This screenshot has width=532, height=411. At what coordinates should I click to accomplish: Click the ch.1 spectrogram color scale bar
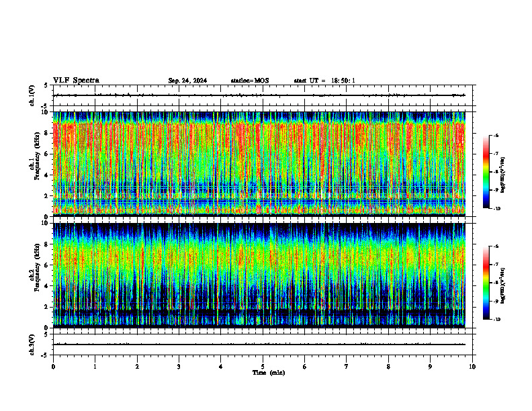[x=486, y=172]
